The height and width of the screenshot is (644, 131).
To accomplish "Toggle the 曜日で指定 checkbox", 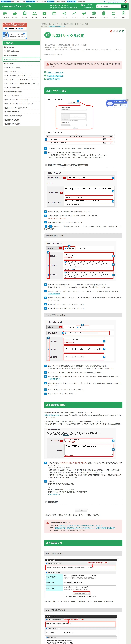I will pyautogui.click(x=48, y=275).
